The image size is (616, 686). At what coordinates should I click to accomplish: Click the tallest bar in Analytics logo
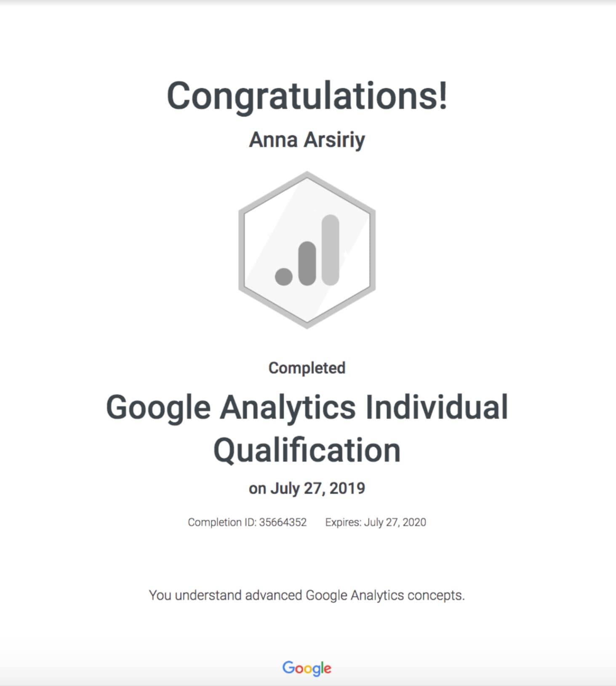(x=331, y=249)
